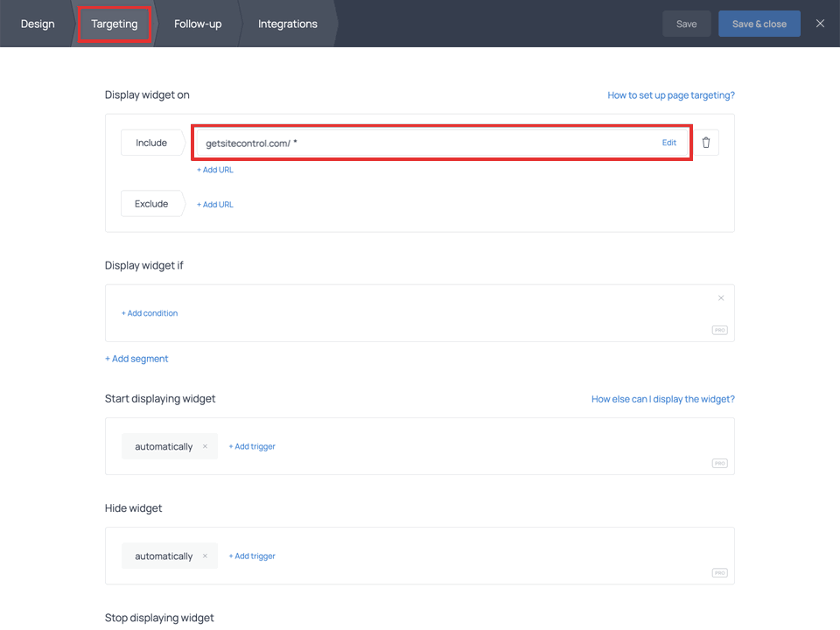This screenshot has height=630, width=840.
Task: Click the PRO badge in Hide widget section
Action: coord(719,573)
